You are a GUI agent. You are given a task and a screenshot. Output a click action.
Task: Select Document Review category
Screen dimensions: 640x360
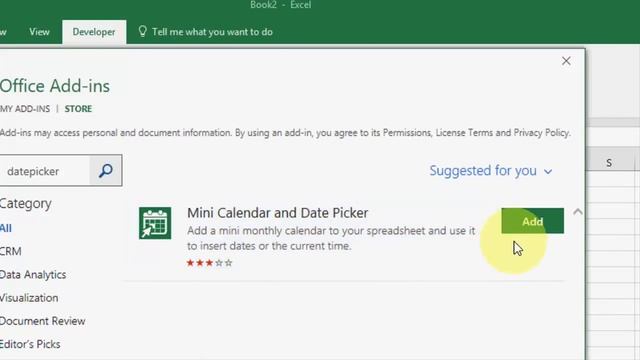point(42,321)
